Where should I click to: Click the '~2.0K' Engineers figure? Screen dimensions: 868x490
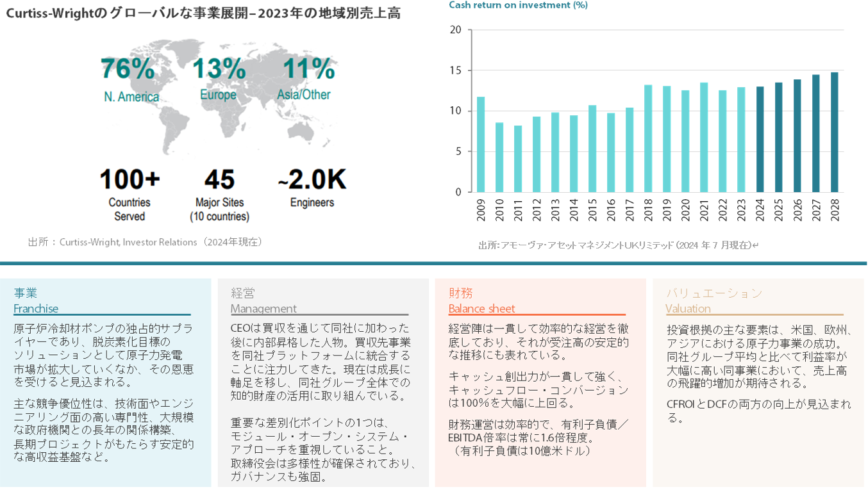[312, 180]
